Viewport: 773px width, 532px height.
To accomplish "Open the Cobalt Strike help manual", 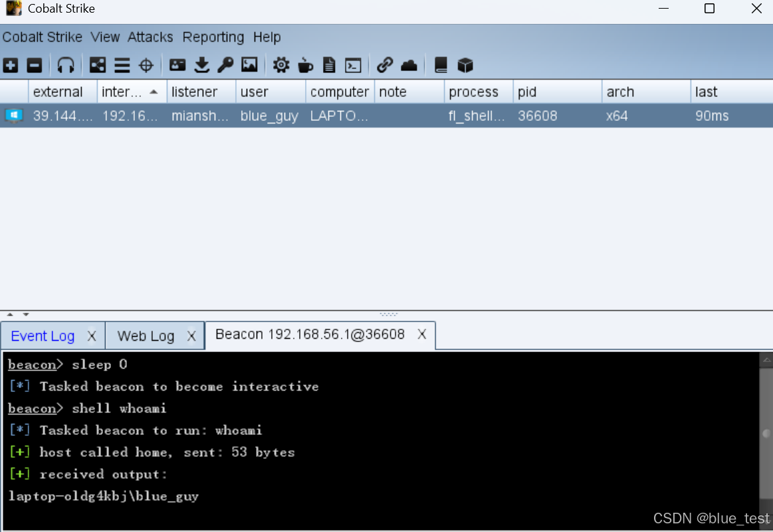I will 440,64.
